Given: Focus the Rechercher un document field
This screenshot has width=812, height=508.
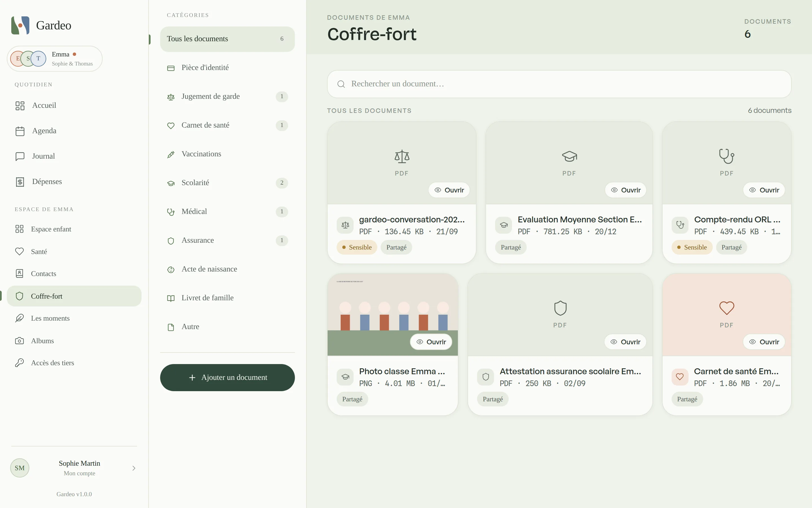Looking at the screenshot, I should pyautogui.click(x=559, y=84).
